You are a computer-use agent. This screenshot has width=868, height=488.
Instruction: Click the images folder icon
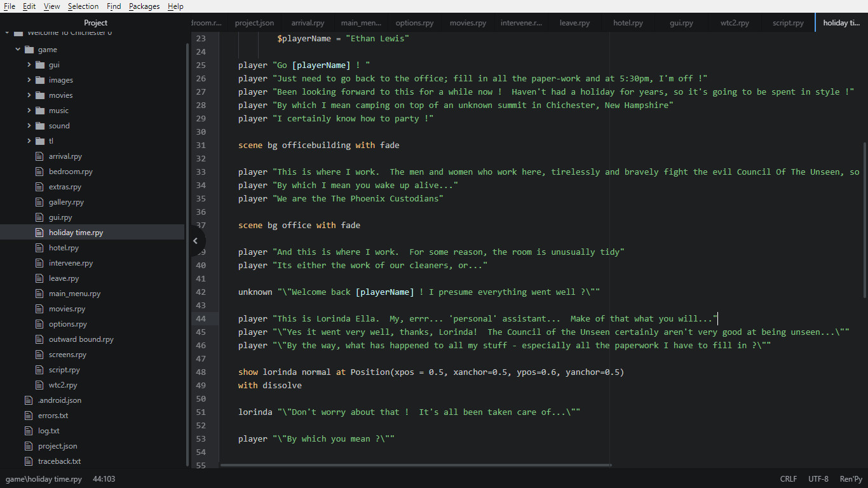(x=39, y=79)
